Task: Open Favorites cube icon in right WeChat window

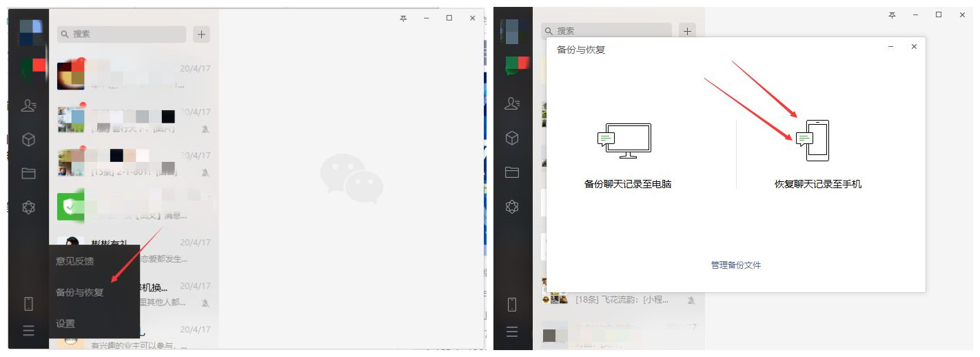Action: (512, 139)
